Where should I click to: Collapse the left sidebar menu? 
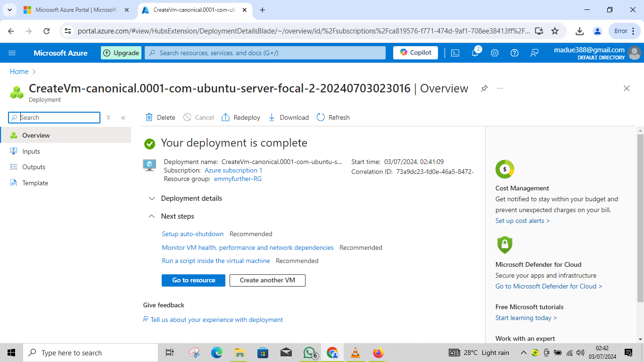coord(123,117)
